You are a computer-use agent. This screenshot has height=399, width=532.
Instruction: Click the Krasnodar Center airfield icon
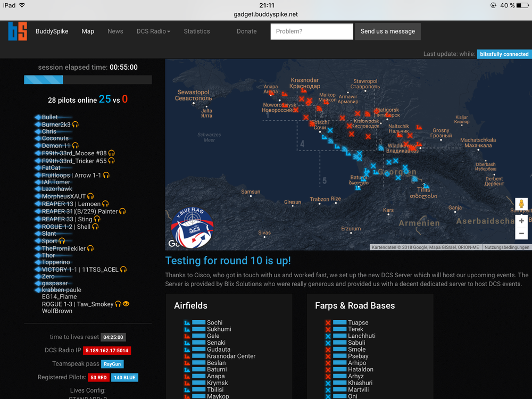tap(187, 356)
